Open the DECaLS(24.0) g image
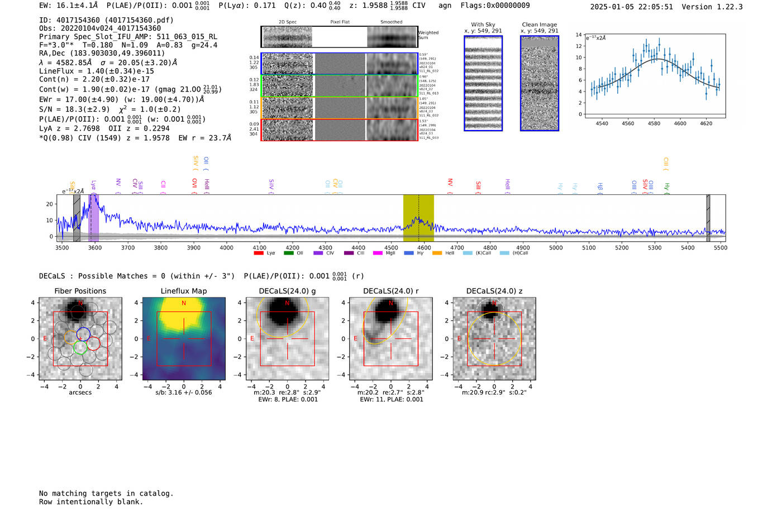This screenshot has width=782, height=532. (x=288, y=338)
